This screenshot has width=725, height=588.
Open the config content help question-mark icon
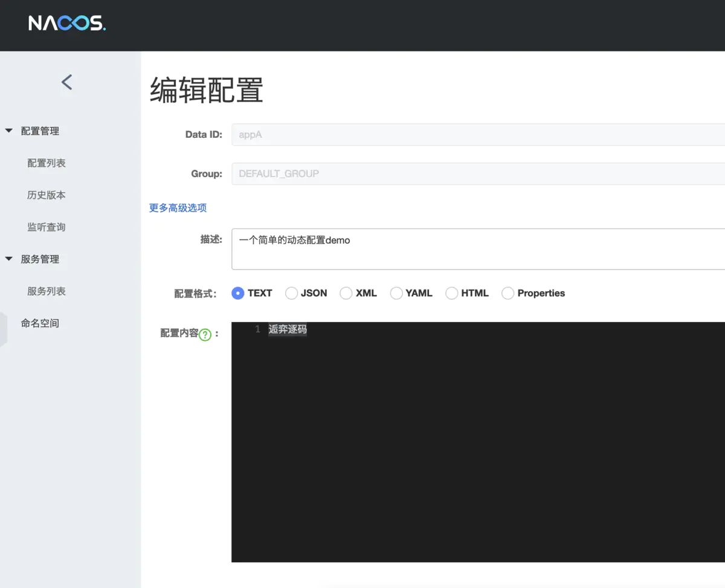click(205, 334)
